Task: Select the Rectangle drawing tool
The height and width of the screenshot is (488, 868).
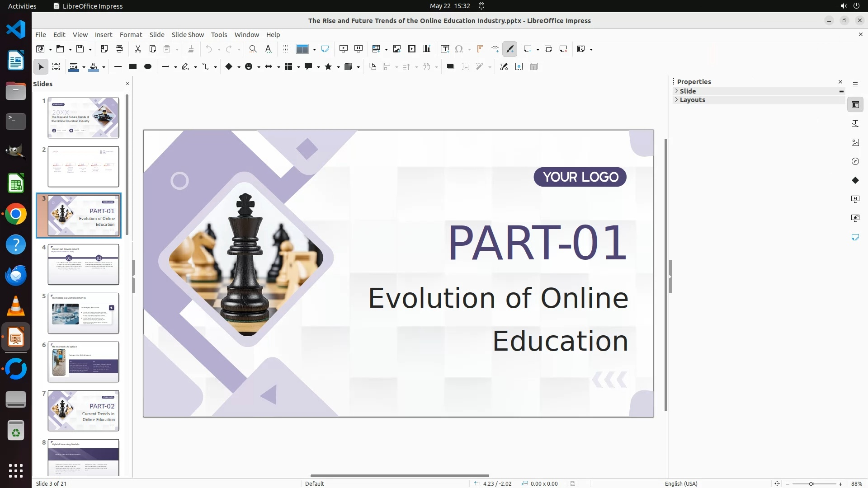Action: (x=133, y=66)
